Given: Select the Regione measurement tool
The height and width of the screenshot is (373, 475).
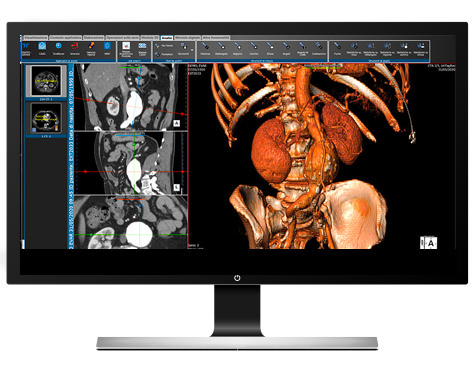Looking at the screenshot, I should [x=238, y=49].
